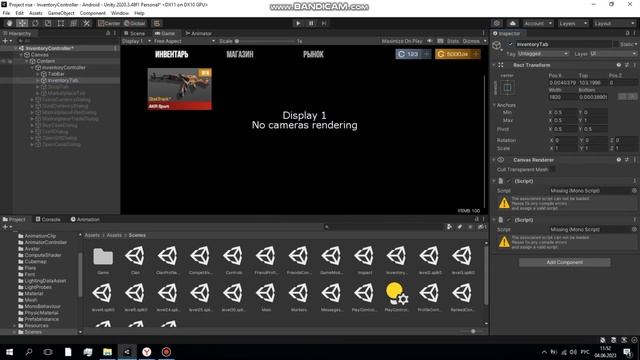Toggle Stats overlay in Game view
640x360 pixels.
[453, 41]
